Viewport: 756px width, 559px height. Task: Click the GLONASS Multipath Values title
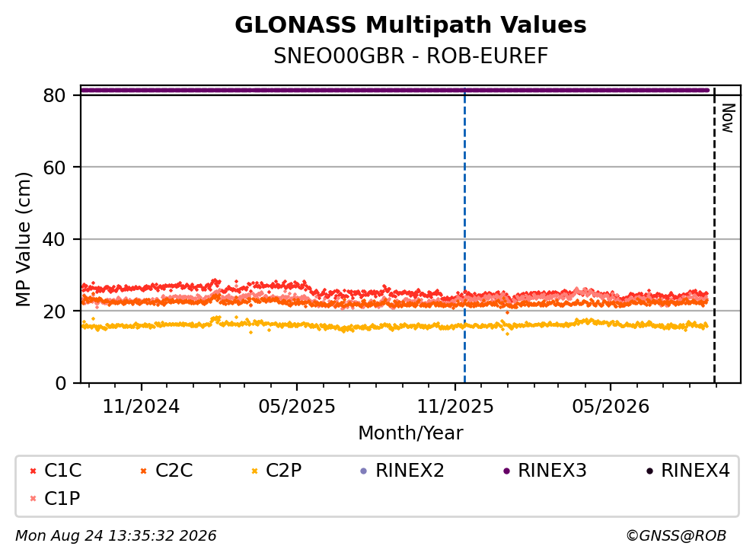[411, 24]
